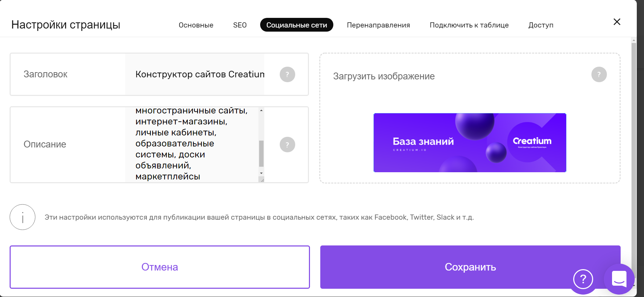This screenshot has height=297, width=644.
Task: Click the help icon in image upload area
Action: pos(599,74)
